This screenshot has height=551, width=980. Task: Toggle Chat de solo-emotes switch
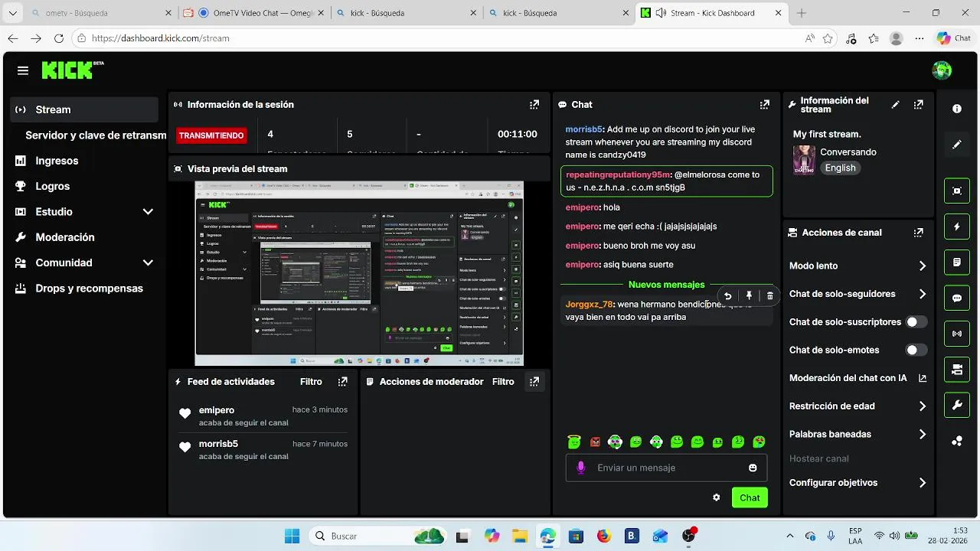[916, 350]
